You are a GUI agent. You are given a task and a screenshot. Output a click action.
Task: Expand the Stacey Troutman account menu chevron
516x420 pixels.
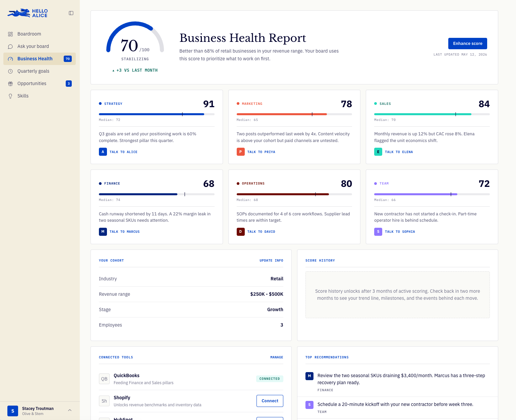70,410
